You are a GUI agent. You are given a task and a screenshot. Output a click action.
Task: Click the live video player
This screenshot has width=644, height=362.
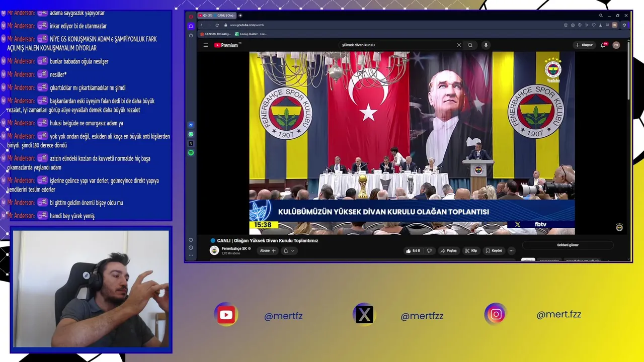tap(412, 143)
